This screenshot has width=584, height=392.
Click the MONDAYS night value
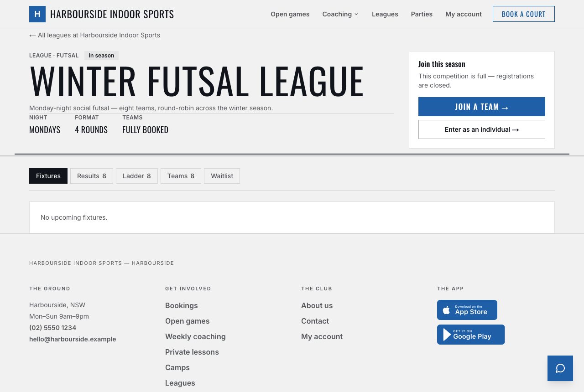pyautogui.click(x=45, y=130)
